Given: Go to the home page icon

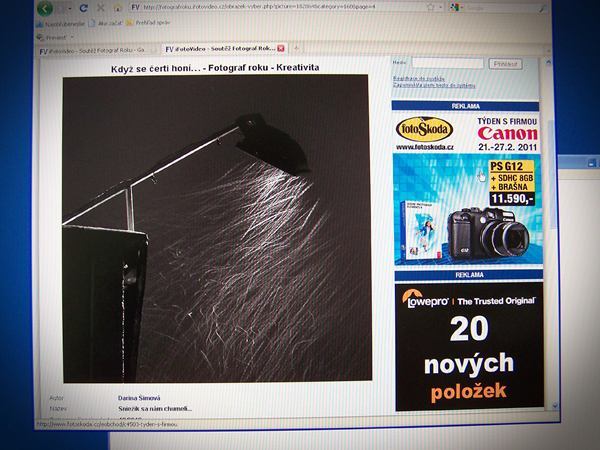Looking at the screenshot, I should point(117,8).
